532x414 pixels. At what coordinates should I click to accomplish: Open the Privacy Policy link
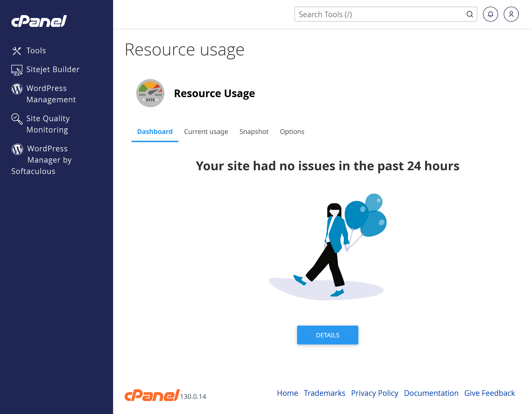(x=374, y=393)
